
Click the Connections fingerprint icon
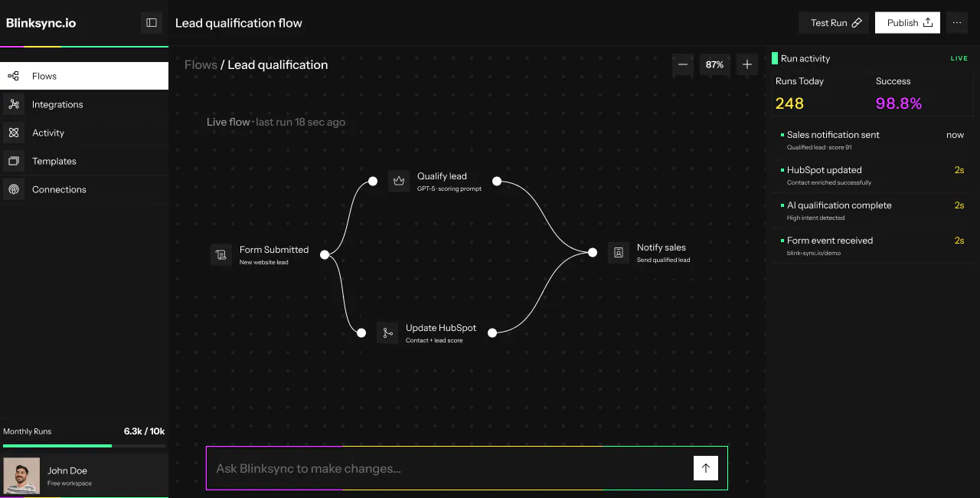point(13,189)
